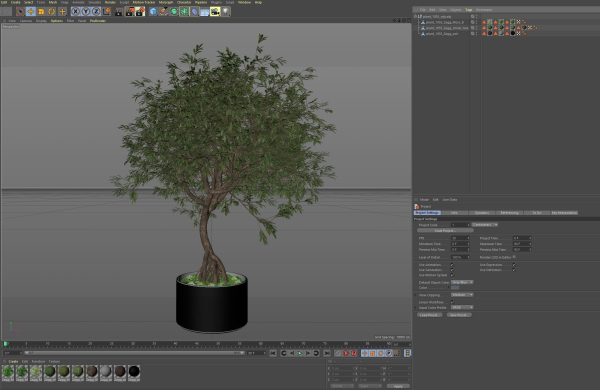Click the default object Color swatch
Screen dimensions: 600x390
pos(455,287)
